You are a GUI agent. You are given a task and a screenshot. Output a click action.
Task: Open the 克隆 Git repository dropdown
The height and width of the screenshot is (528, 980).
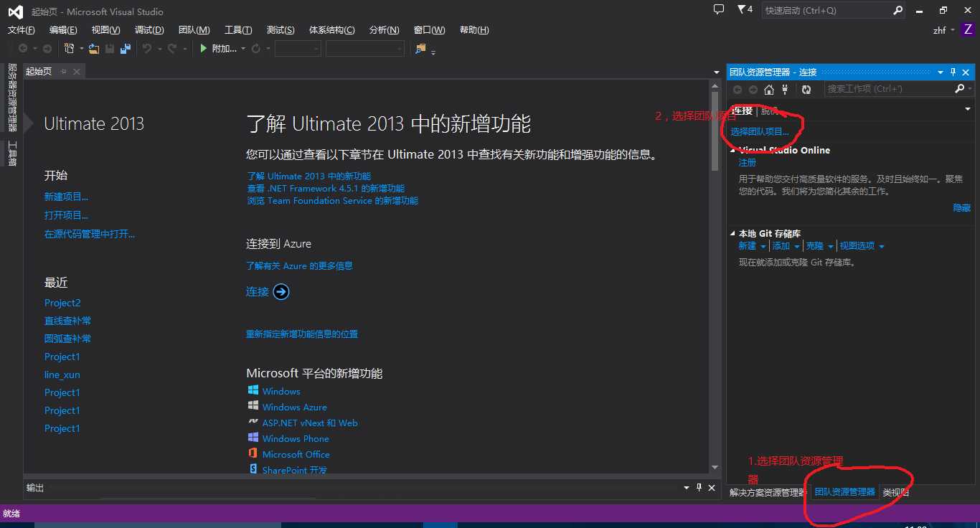[x=831, y=246]
